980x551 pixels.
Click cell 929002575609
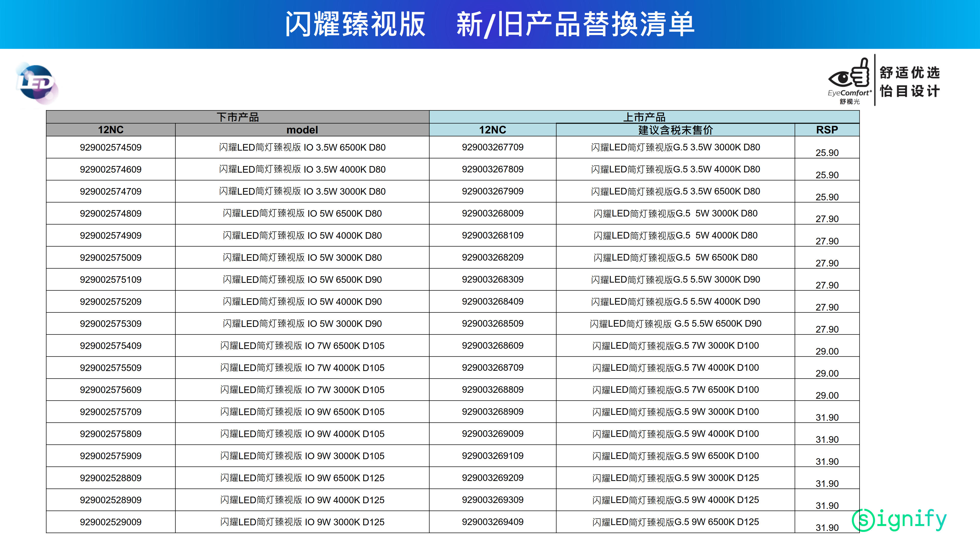tap(111, 390)
